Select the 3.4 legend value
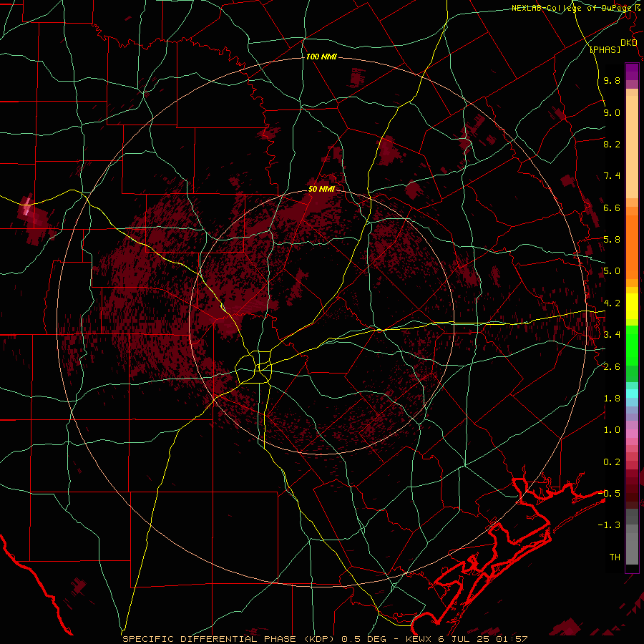Screen dimensions: 644x644 tap(612, 335)
